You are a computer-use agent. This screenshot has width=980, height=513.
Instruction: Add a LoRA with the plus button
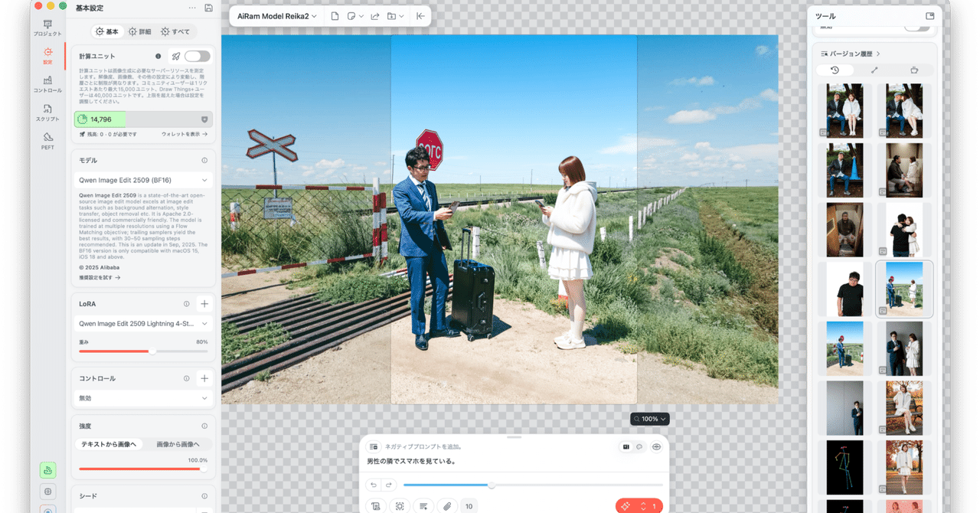coord(204,304)
